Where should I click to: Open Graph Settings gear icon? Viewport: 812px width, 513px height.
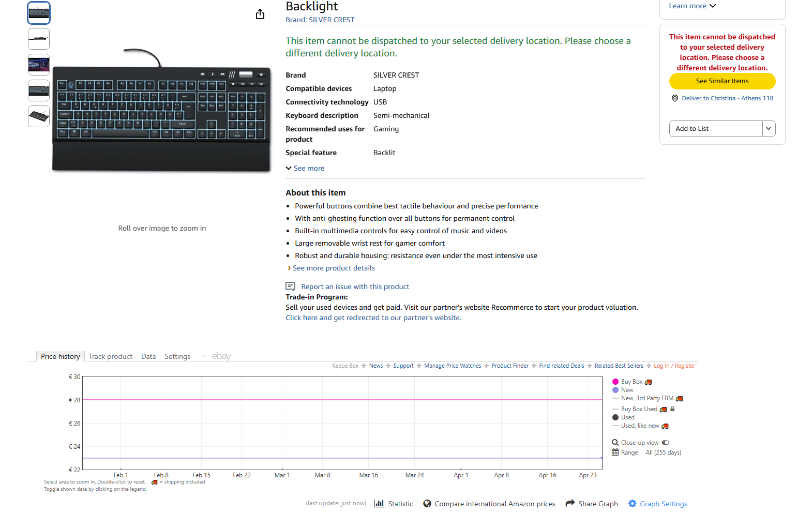point(632,504)
